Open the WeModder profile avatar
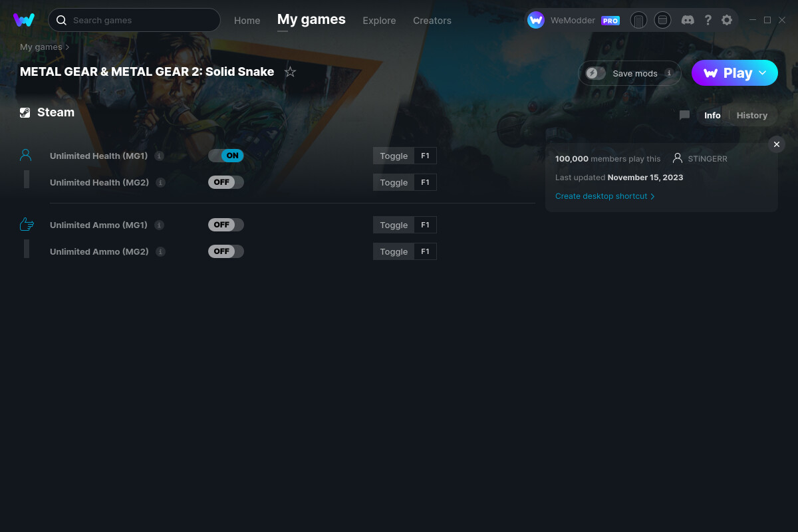The image size is (798, 532). click(536, 20)
